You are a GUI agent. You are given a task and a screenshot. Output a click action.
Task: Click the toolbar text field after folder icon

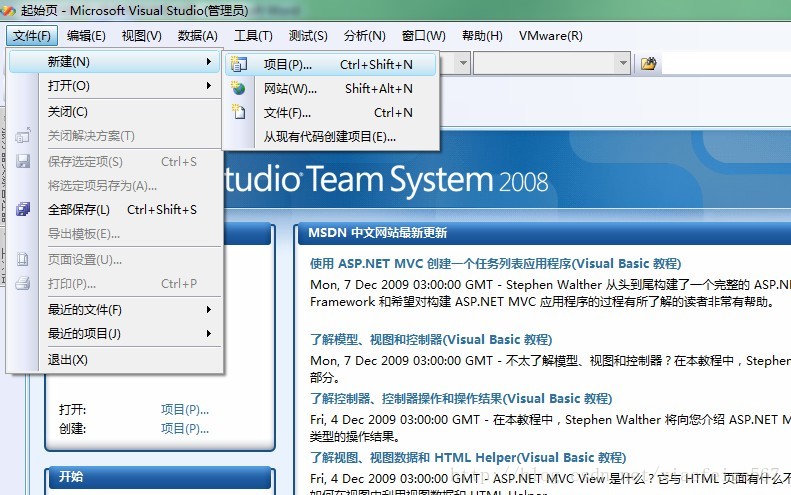click(726, 64)
